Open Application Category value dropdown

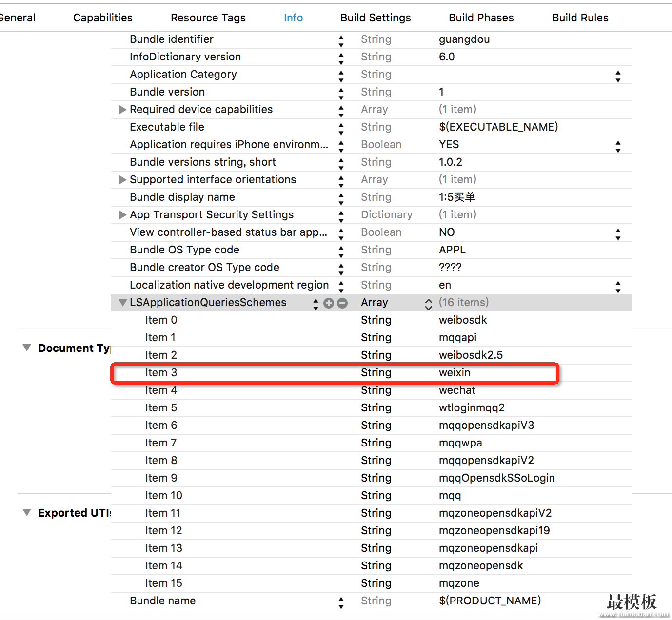click(x=618, y=76)
